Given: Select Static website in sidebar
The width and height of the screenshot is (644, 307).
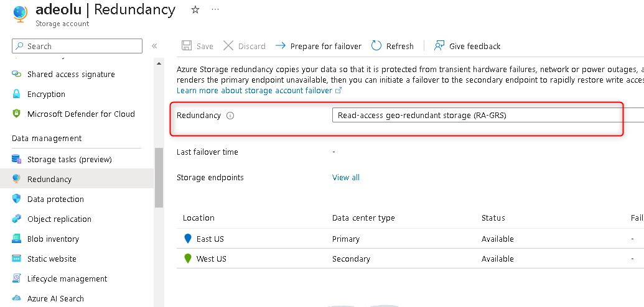Looking at the screenshot, I should click(52, 259).
